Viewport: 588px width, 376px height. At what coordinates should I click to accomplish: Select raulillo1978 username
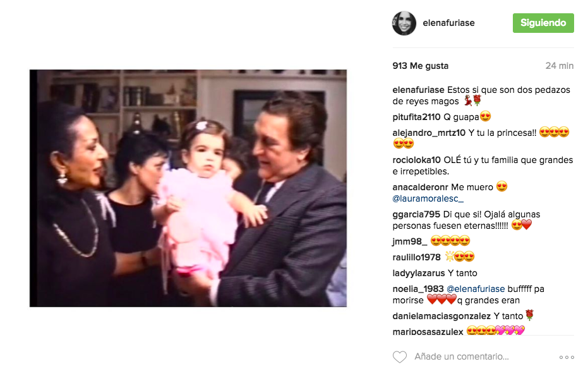pyautogui.click(x=416, y=257)
